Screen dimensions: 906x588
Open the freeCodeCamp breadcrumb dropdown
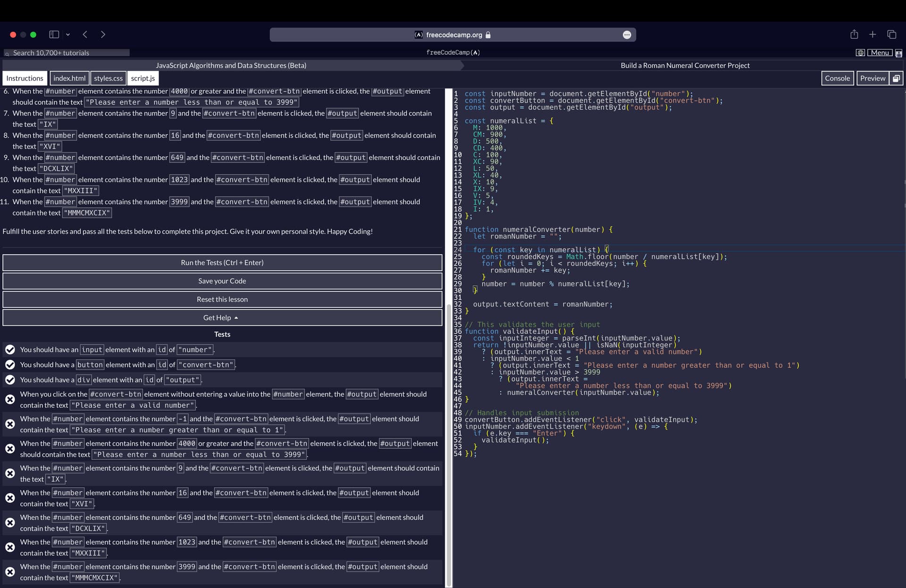click(x=452, y=52)
